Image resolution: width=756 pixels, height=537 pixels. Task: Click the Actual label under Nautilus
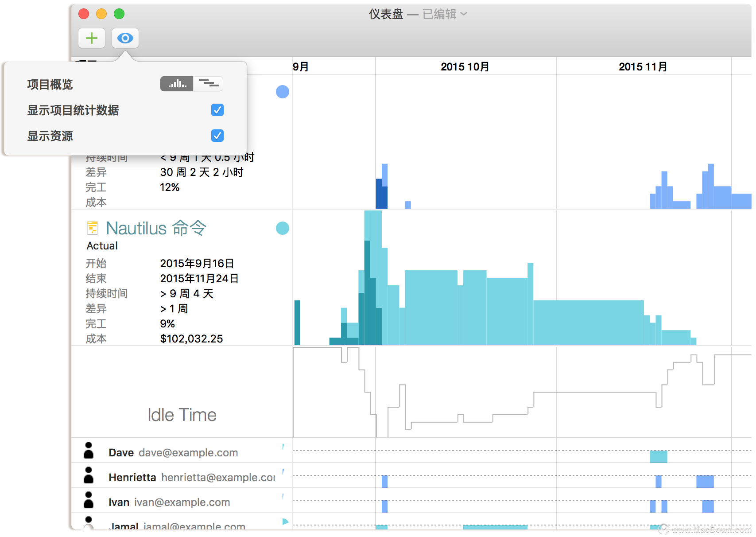[102, 246]
